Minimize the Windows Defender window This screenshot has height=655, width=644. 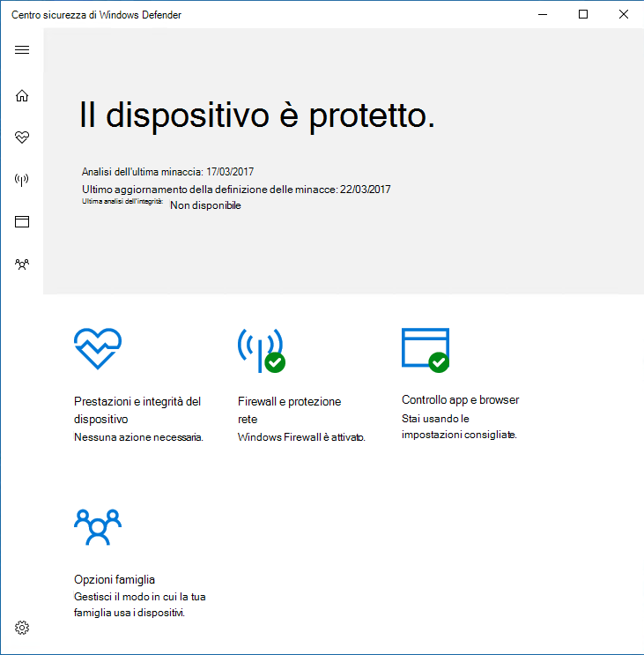point(543,14)
